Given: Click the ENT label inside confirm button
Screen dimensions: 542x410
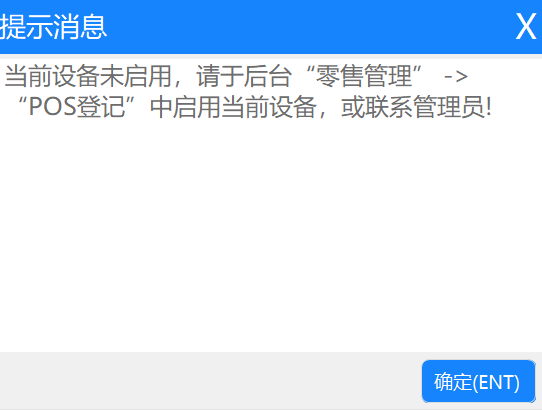Looking at the screenshot, I should [496, 383].
